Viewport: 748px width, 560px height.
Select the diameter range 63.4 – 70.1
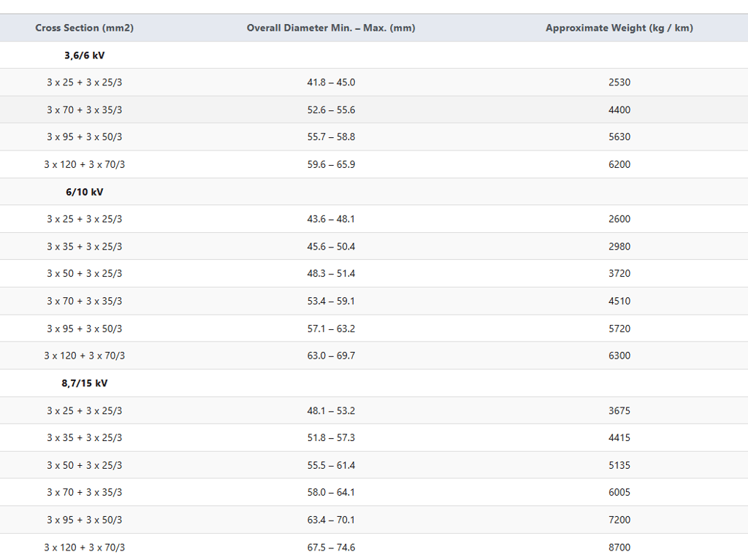(x=331, y=520)
